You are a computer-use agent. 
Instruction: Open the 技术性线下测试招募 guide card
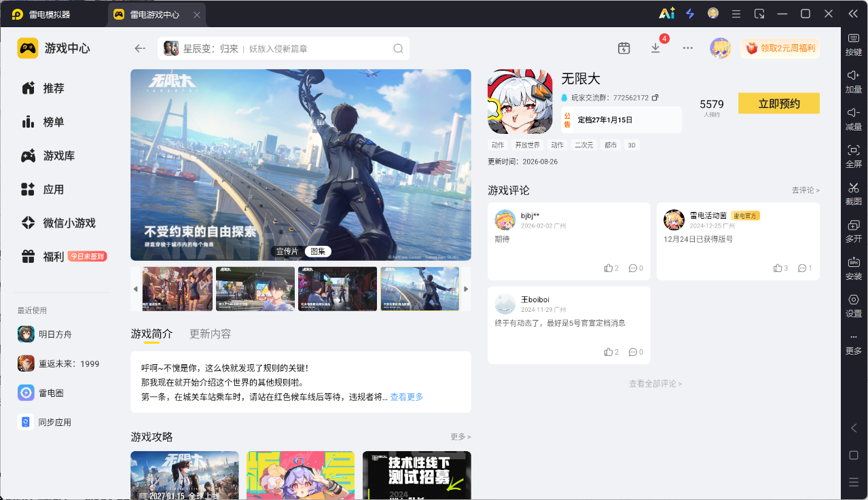(416, 476)
